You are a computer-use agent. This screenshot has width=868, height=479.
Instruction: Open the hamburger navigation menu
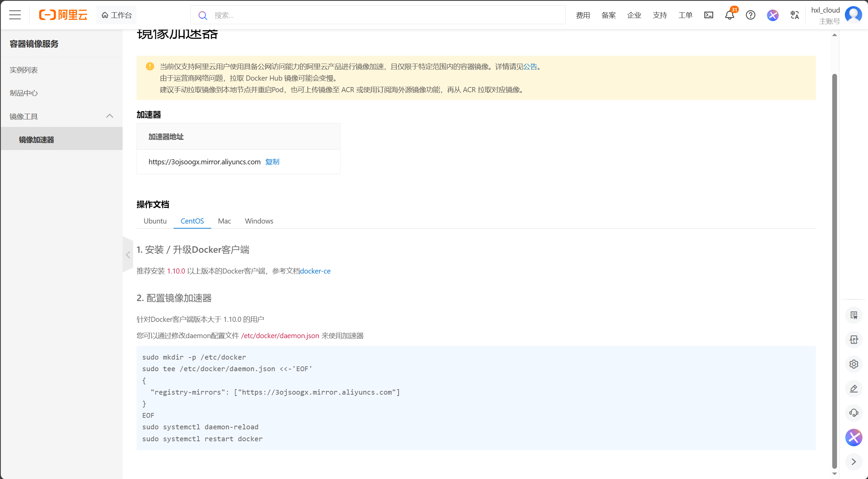[15, 15]
